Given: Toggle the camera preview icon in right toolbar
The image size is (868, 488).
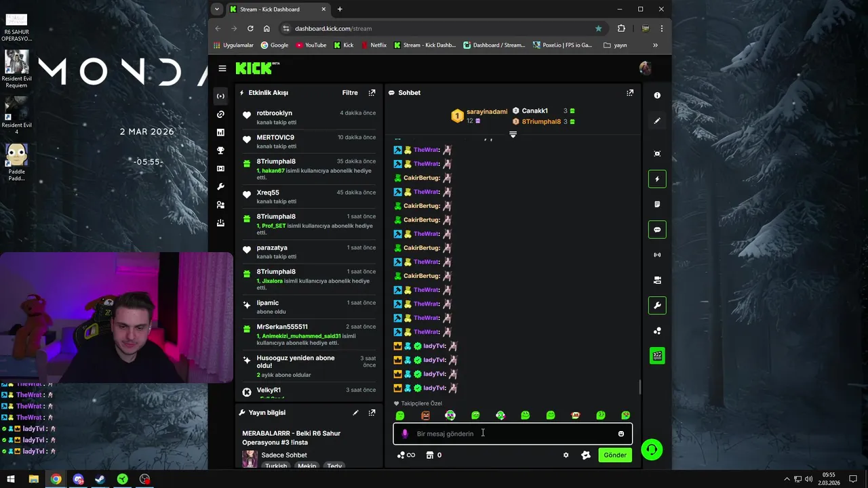Looking at the screenshot, I should (x=657, y=280).
